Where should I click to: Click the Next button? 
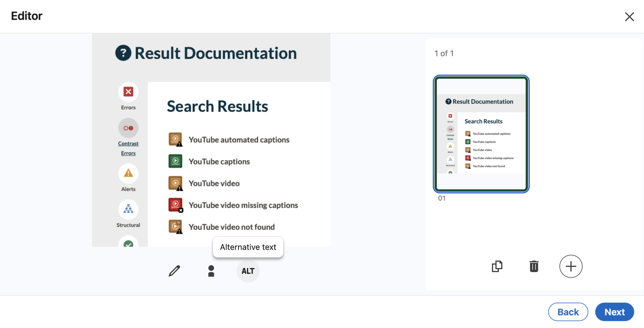[614, 312]
